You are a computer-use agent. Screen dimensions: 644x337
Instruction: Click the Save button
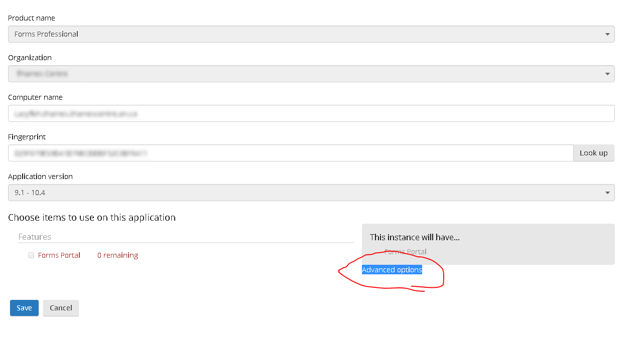[24, 308]
